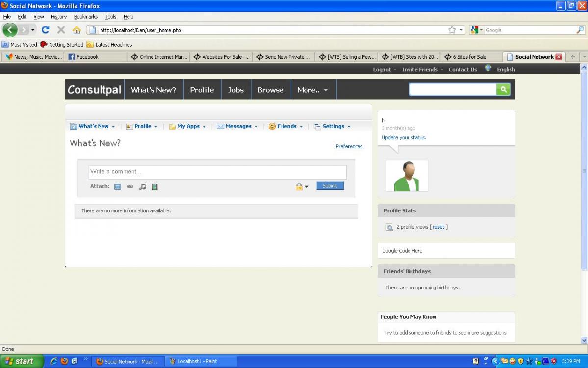Open the History menu
The width and height of the screenshot is (588, 368).
[x=58, y=17]
